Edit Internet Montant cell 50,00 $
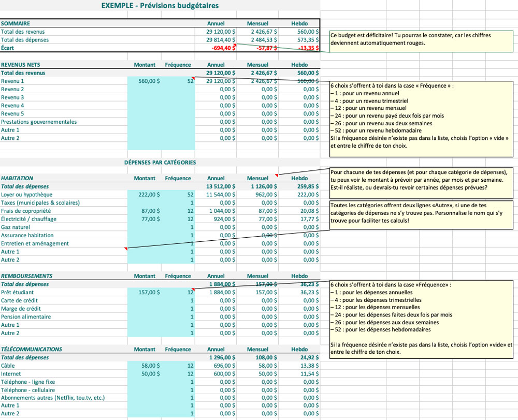Viewport: 518px width, 420px height. point(145,374)
